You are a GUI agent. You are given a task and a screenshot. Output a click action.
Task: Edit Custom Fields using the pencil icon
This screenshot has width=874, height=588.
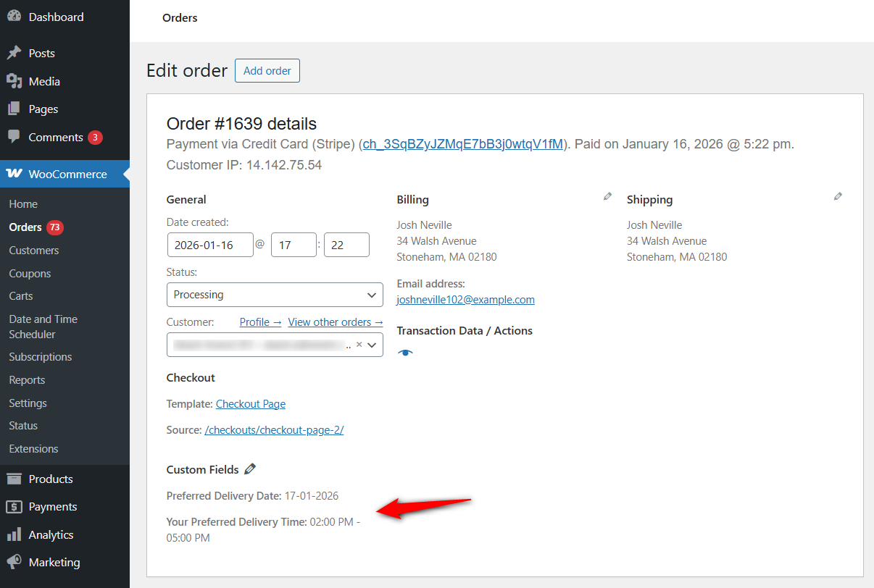(250, 469)
